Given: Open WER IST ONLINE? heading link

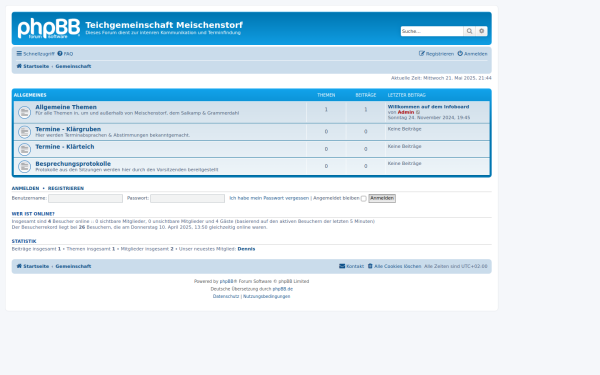Looking at the screenshot, I should click(x=33, y=214).
